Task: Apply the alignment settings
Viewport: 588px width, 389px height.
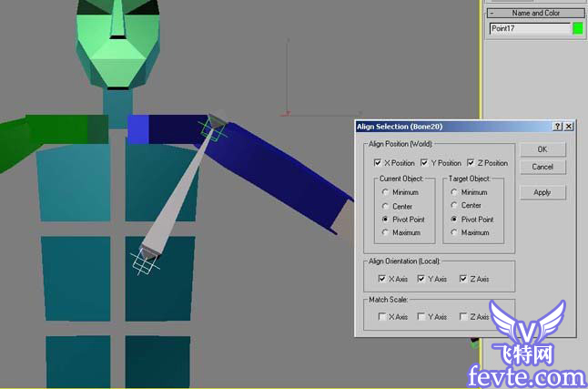Action: (x=542, y=192)
